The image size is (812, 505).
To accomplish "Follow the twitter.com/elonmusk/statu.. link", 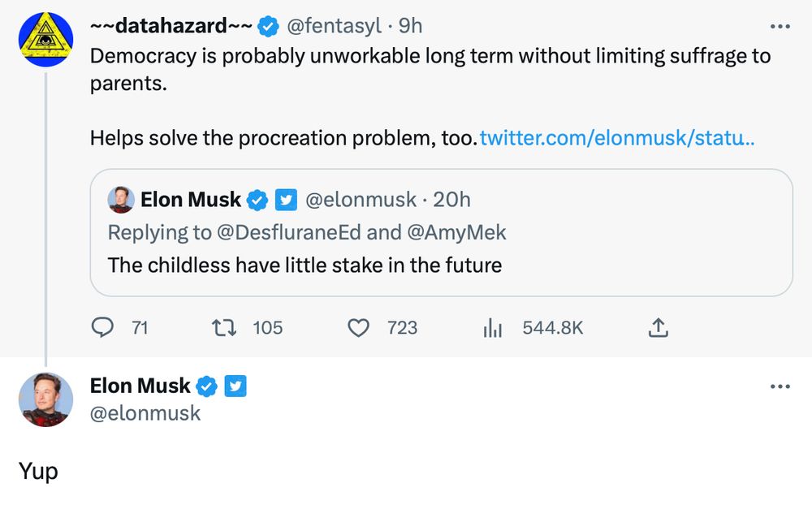I will [x=617, y=138].
